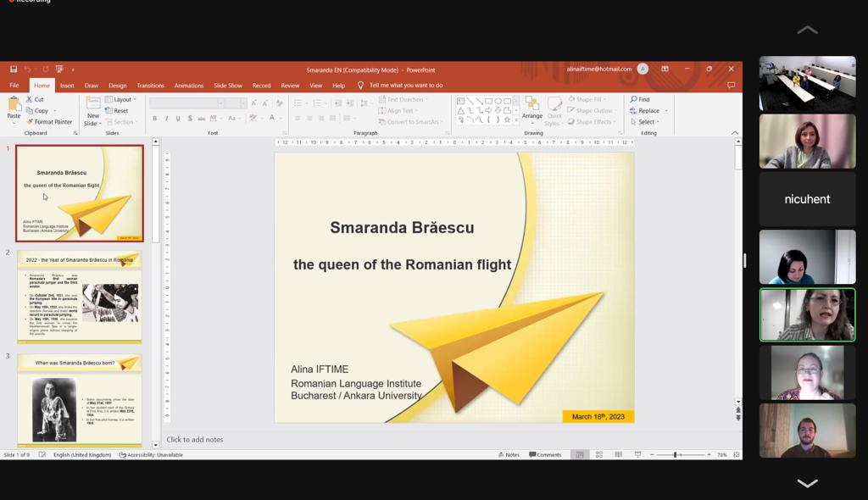Click the English (United Kingdom) language indicator
The width and height of the screenshot is (868, 500).
82,455
